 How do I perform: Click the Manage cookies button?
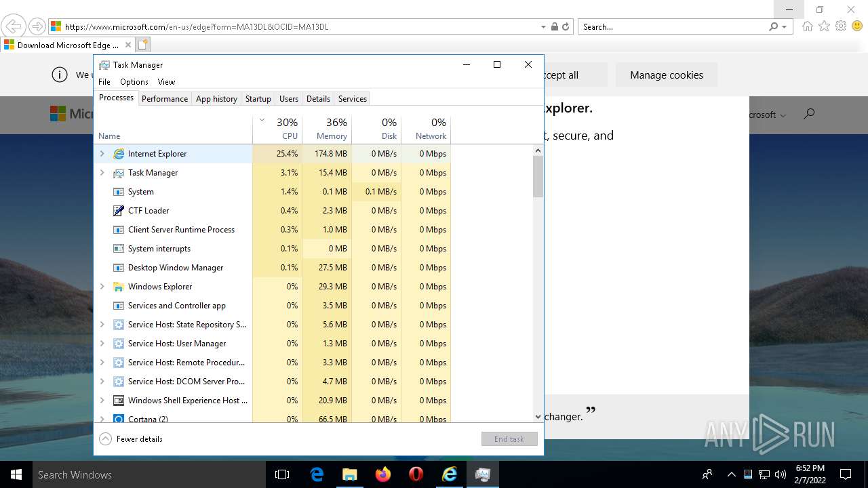[x=667, y=75]
